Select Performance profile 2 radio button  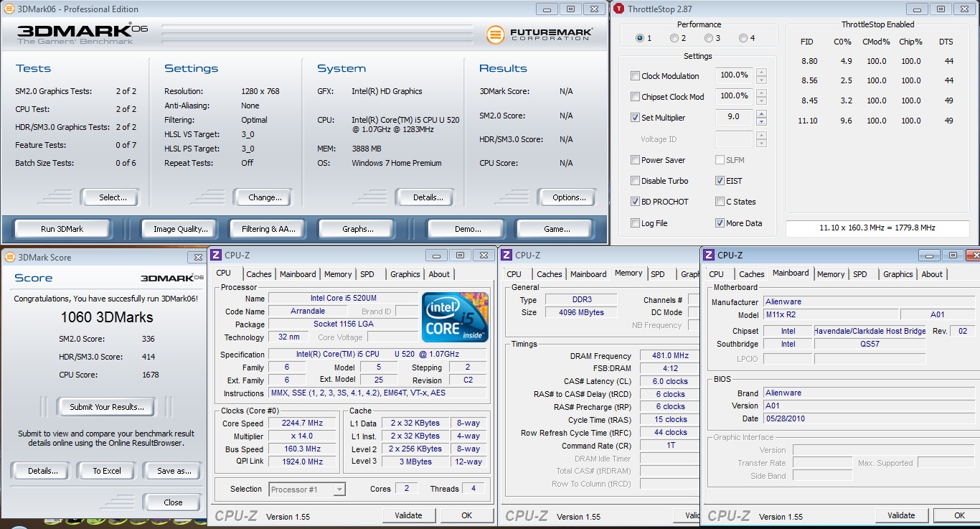pyautogui.click(x=674, y=38)
